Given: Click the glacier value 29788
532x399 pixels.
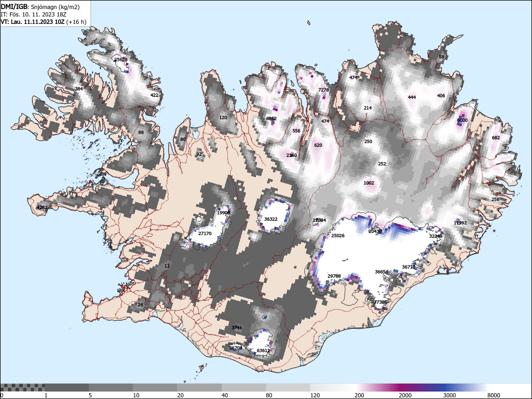Looking at the screenshot, I should point(334,276).
